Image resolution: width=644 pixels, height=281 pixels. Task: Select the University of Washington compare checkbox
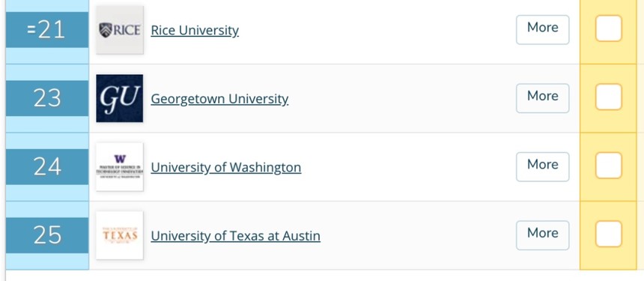pos(608,166)
